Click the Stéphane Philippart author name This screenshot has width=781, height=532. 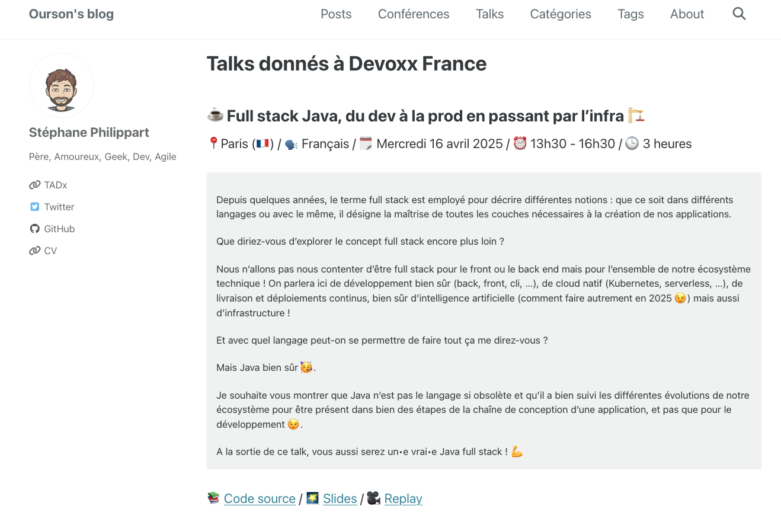click(89, 133)
